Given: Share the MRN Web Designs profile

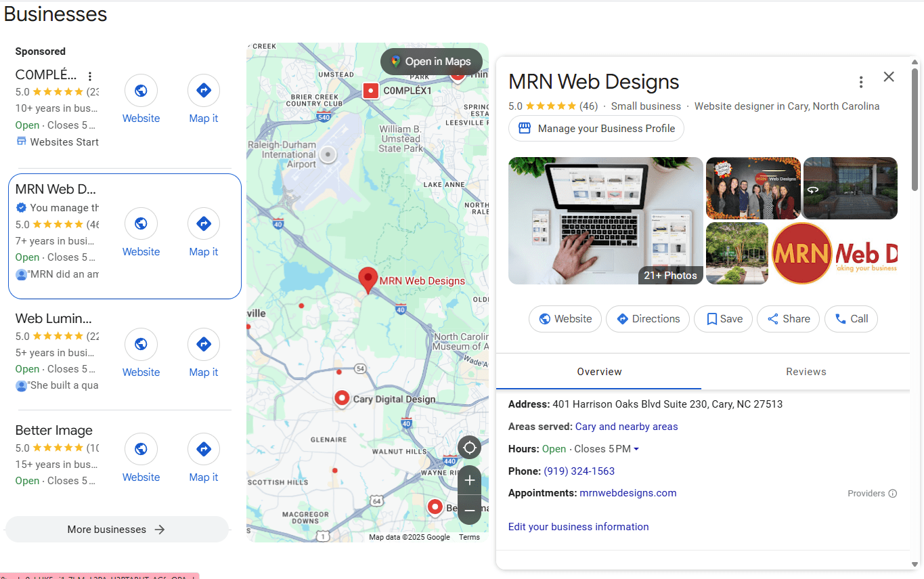Looking at the screenshot, I should (787, 319).
